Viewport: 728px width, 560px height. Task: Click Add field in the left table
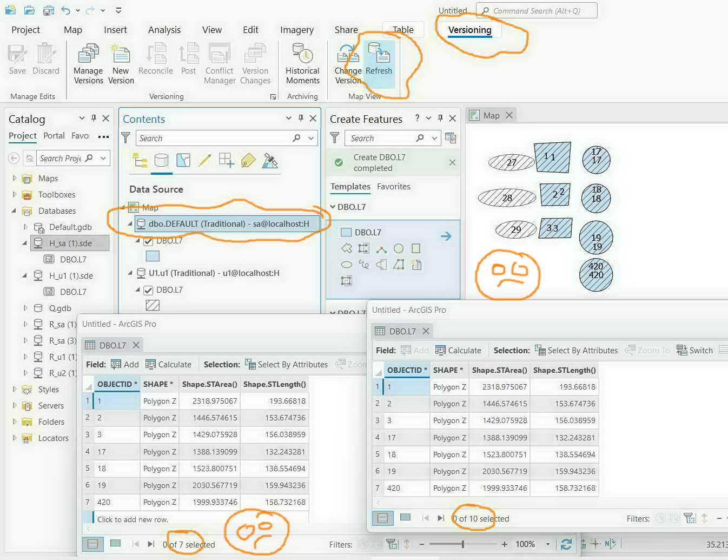(x=125, y=364)
